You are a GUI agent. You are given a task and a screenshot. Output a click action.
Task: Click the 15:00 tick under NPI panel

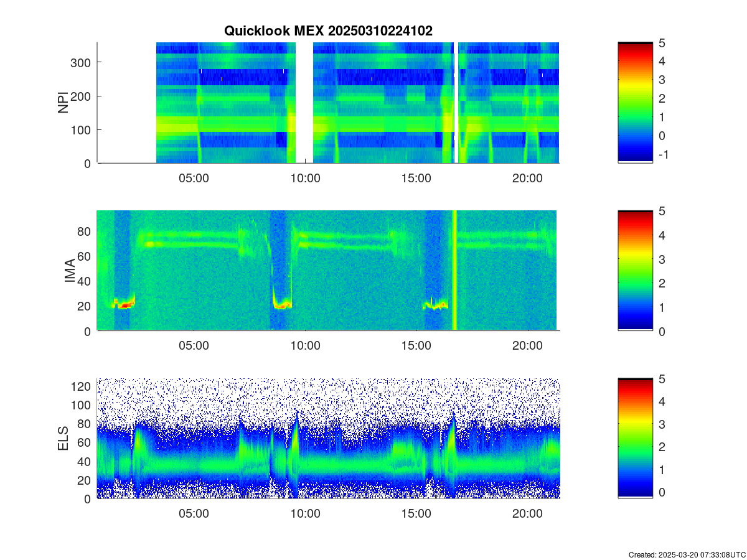pyautogui.click(x=416, y=177)
